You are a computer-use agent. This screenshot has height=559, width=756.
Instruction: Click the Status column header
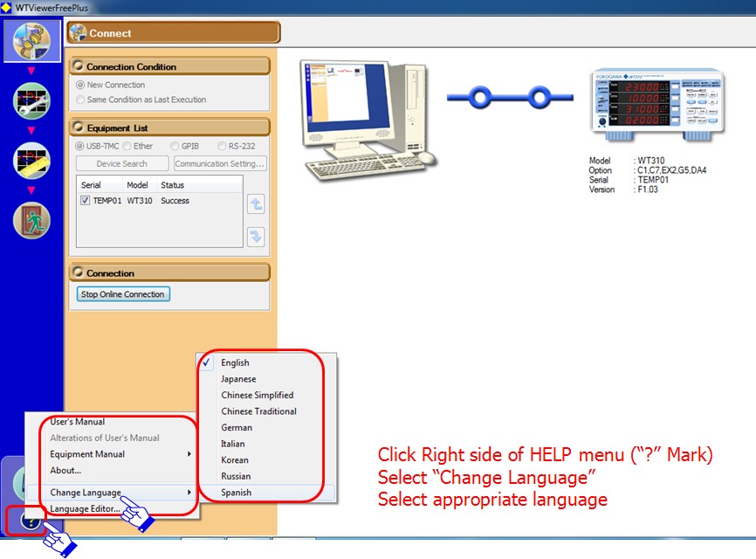200,185
